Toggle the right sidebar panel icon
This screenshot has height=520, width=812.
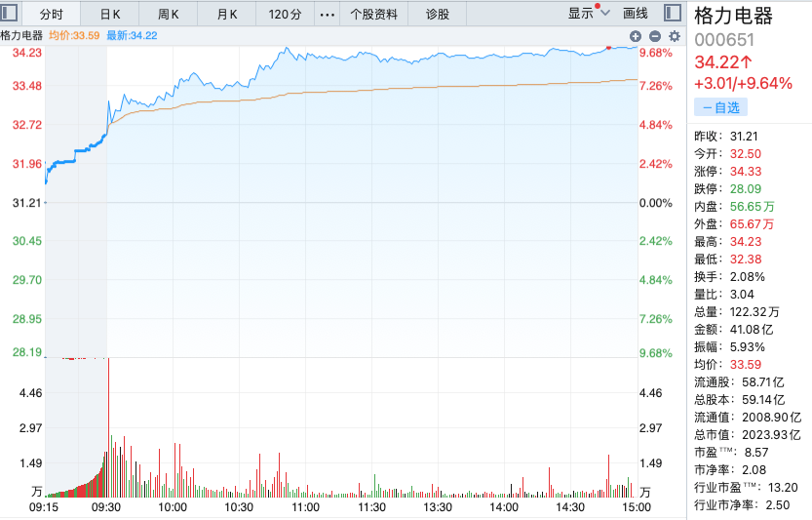[673, 13]
